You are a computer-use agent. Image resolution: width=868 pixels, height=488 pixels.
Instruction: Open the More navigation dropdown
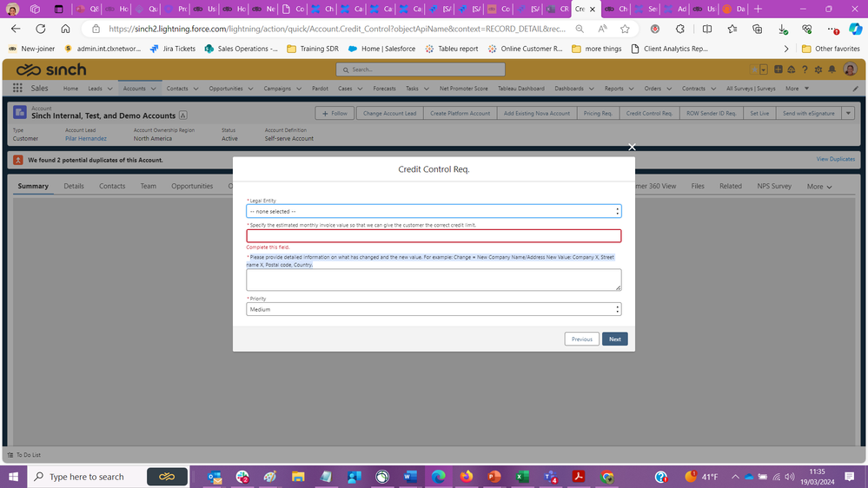(x=797, y=89)
